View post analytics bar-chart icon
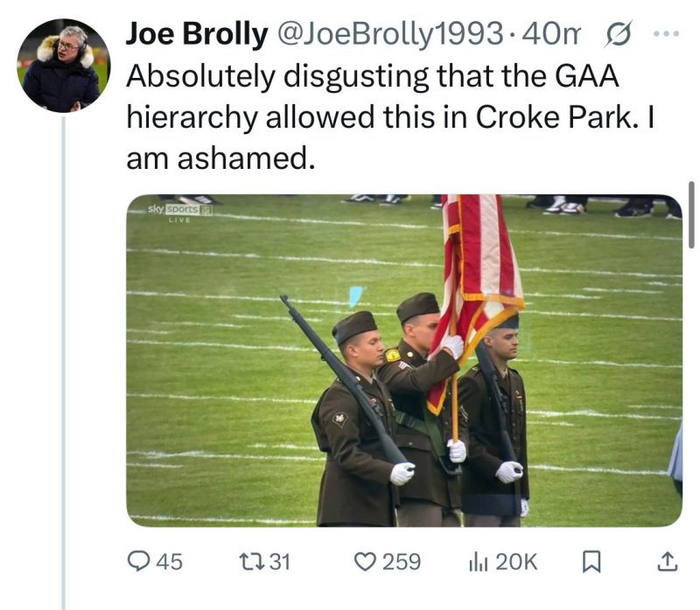This screenshot has height=610, width=700. tap(478, 562)
